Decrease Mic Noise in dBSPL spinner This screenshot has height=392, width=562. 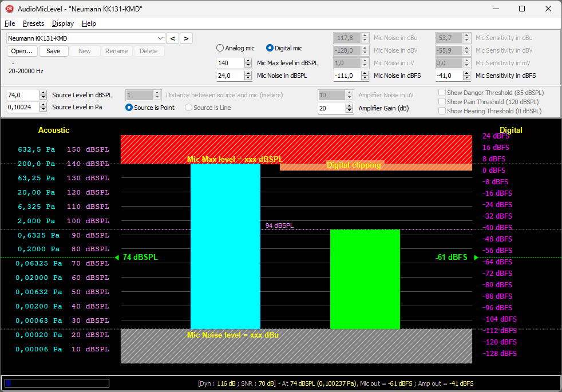click(x=248, y=78)
